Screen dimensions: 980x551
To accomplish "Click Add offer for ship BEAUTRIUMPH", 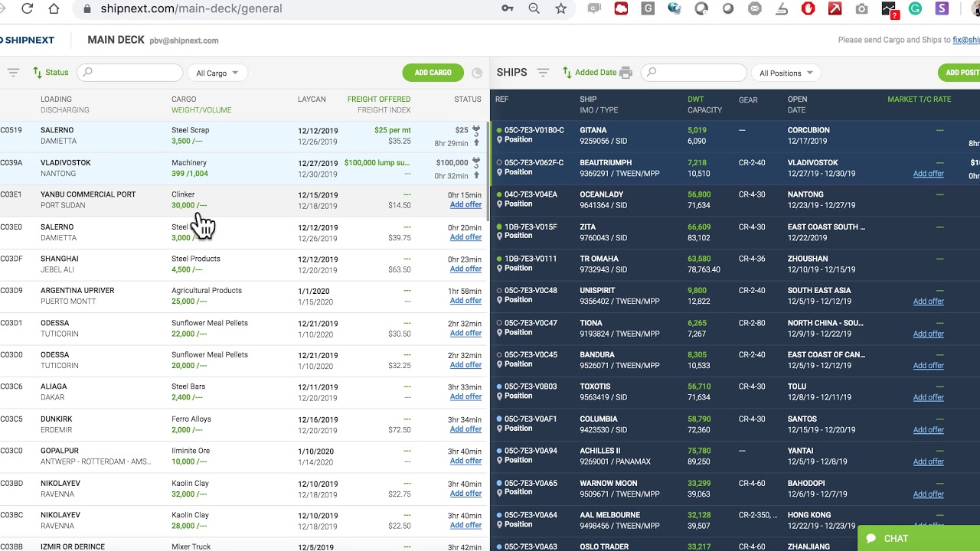I will [x=928, y=174].
